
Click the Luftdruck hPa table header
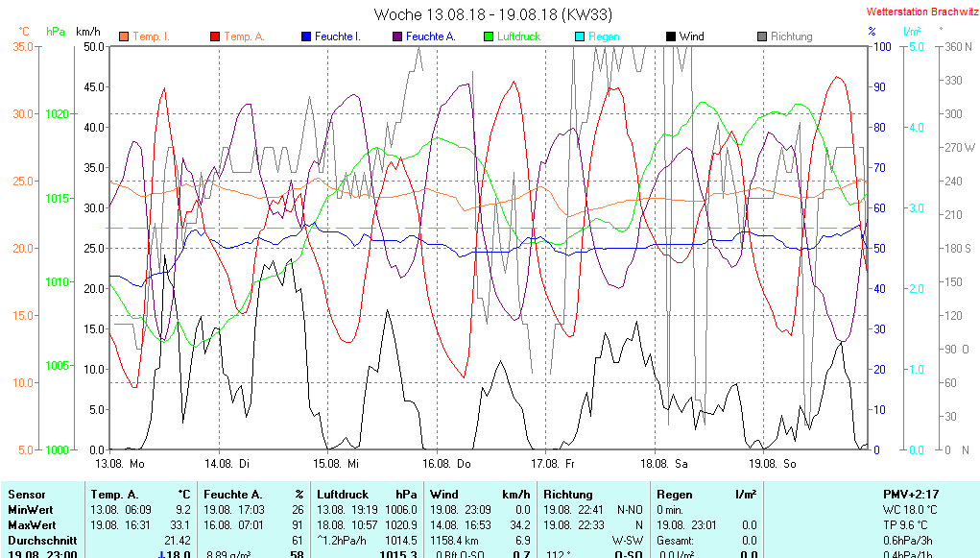click(368, 494)
